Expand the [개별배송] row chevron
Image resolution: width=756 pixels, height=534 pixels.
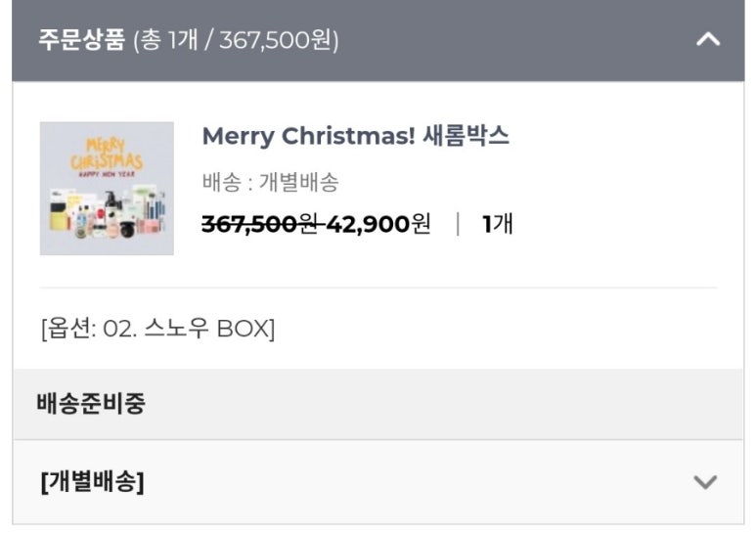click(705, 482)
